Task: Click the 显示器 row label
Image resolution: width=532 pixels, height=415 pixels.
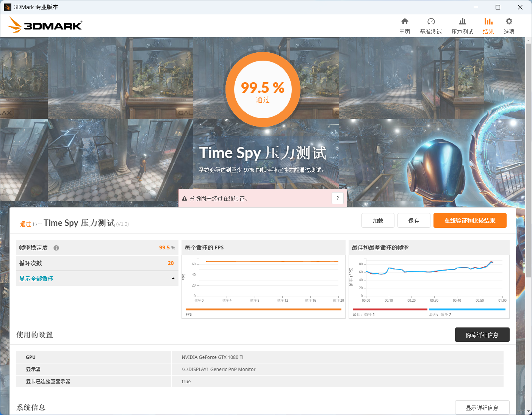Action: click(33, 369)
